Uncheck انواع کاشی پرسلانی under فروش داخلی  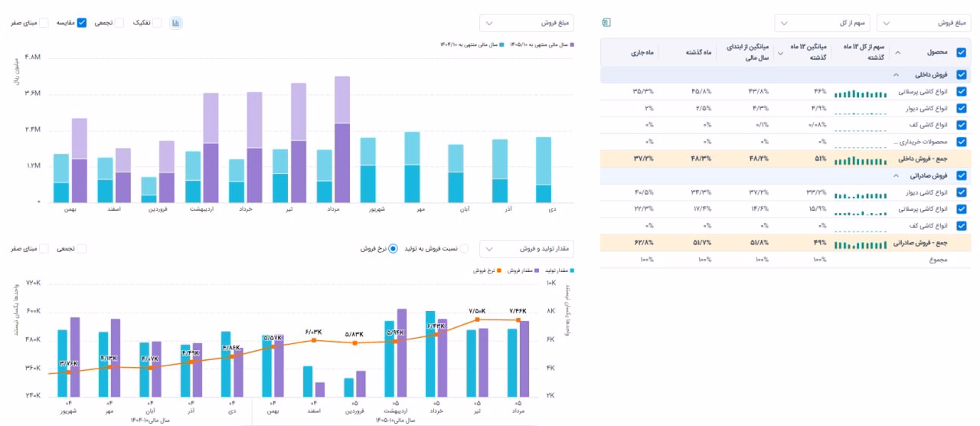click(x=962, y=92)
